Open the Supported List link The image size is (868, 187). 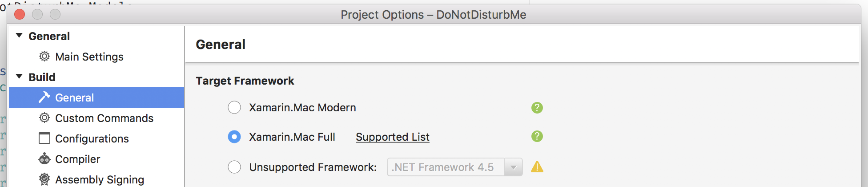click(392, 137)
